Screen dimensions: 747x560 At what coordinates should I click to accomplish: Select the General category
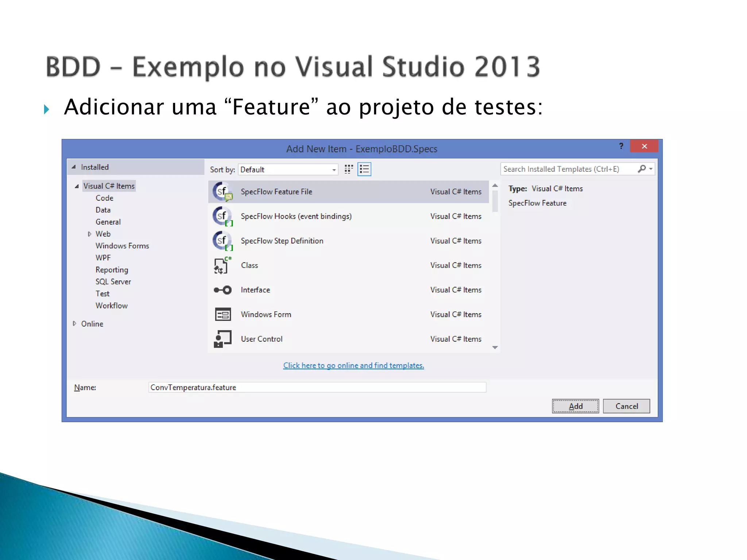coord(108,222)
